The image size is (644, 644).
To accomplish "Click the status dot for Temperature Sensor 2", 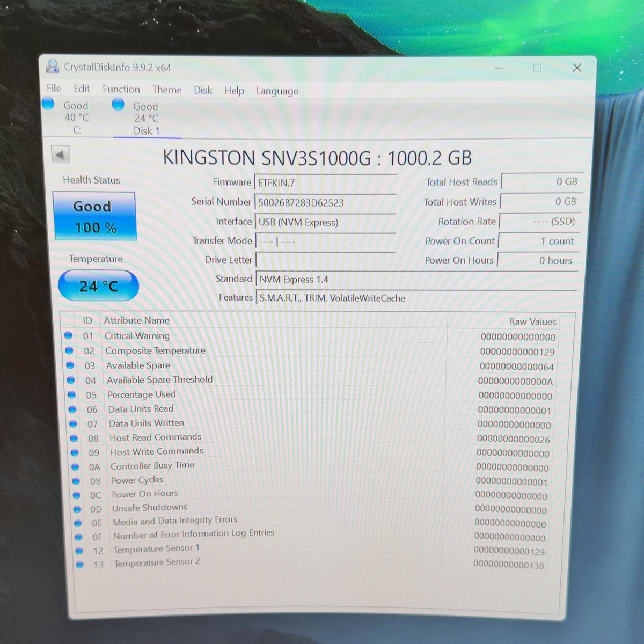I will click(x=80, y=565).
